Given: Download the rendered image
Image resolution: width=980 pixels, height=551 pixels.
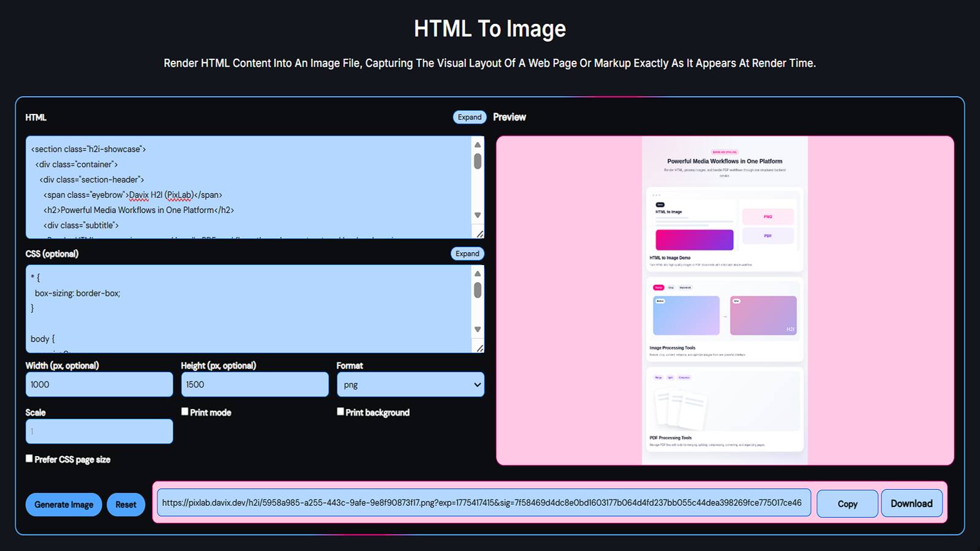Looking at the screenshot, I should click(x=911, y=503).
